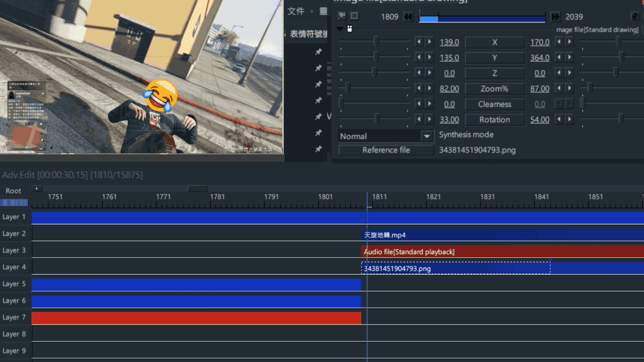Click the left Zoom% value 82.00

(449, 89)
